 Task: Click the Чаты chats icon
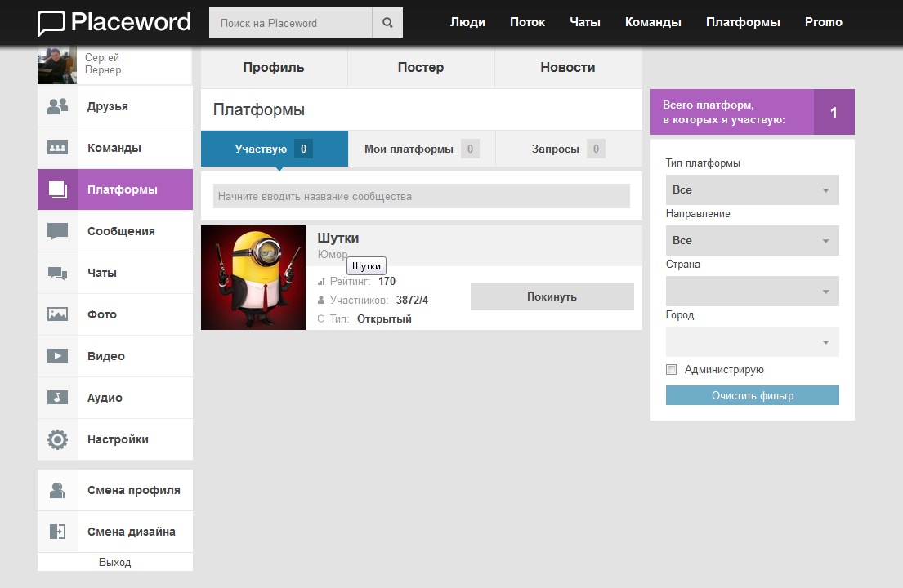tap(57, 273)
